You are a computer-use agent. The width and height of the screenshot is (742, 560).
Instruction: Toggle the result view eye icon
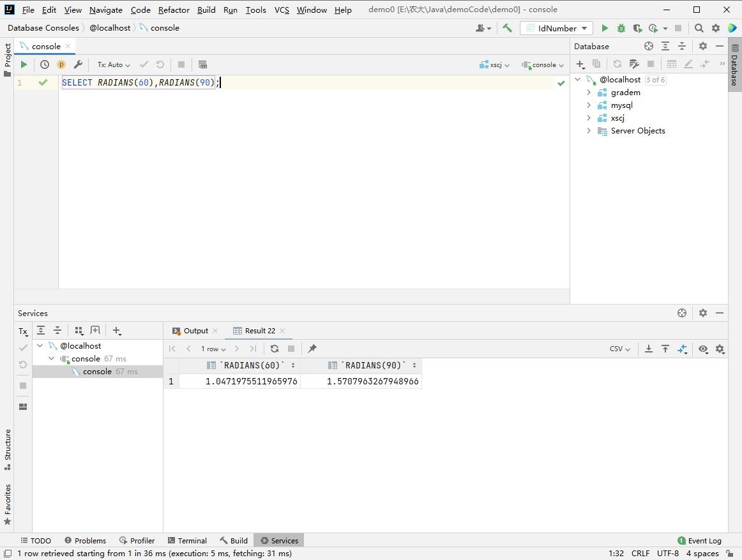pyautogui.click(x=703, y=349)
